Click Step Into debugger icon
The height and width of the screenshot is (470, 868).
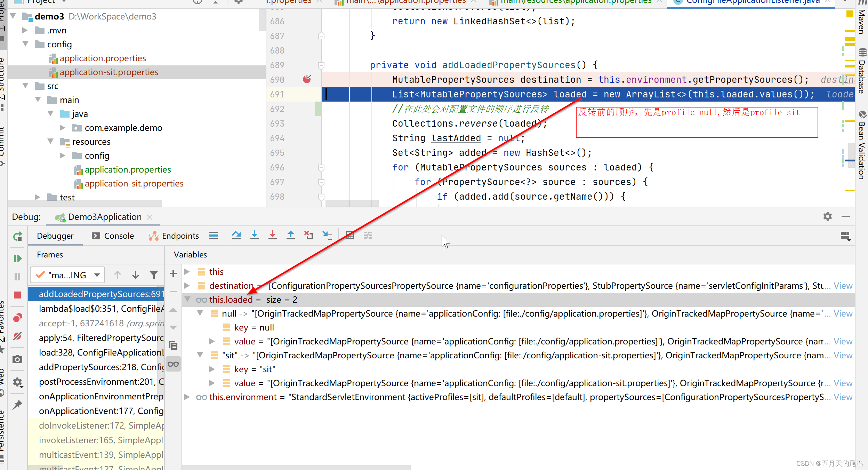(255, 236)
